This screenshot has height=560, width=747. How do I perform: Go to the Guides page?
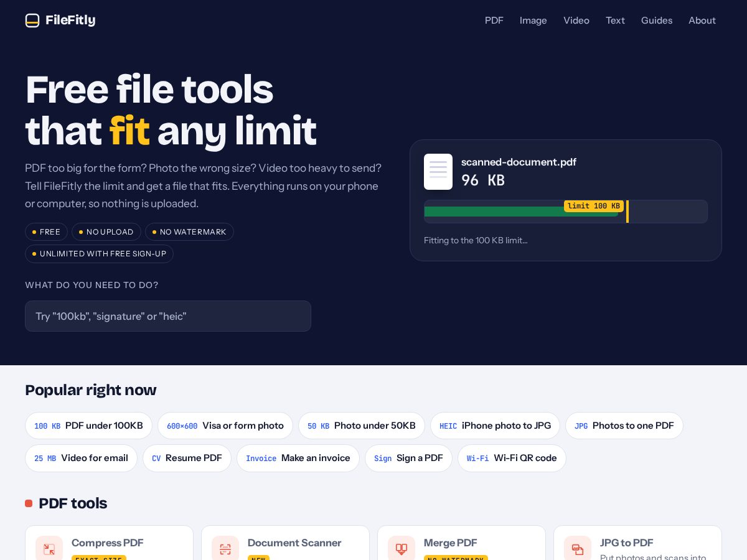click(x=657, y=21)
